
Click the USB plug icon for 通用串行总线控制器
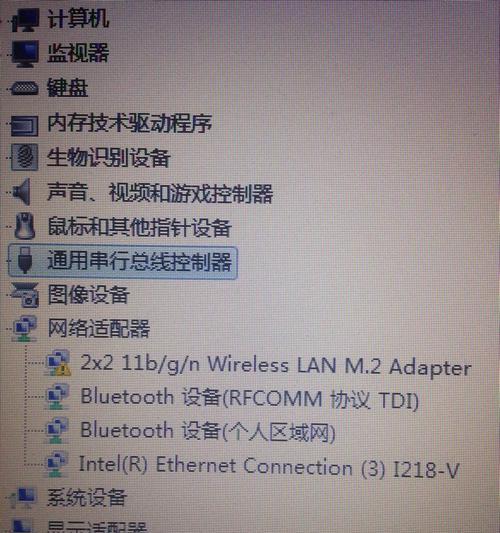[x=25, y=260]
